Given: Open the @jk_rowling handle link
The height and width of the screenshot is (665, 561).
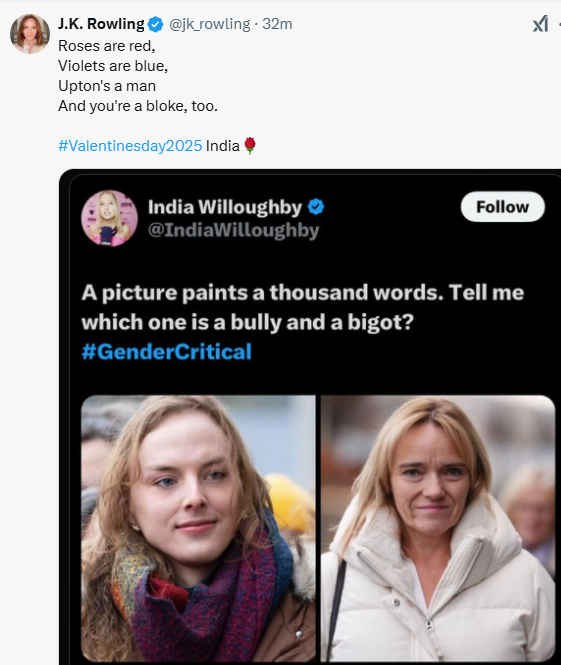Looking at the screenshot, I should tap(209, 24).
